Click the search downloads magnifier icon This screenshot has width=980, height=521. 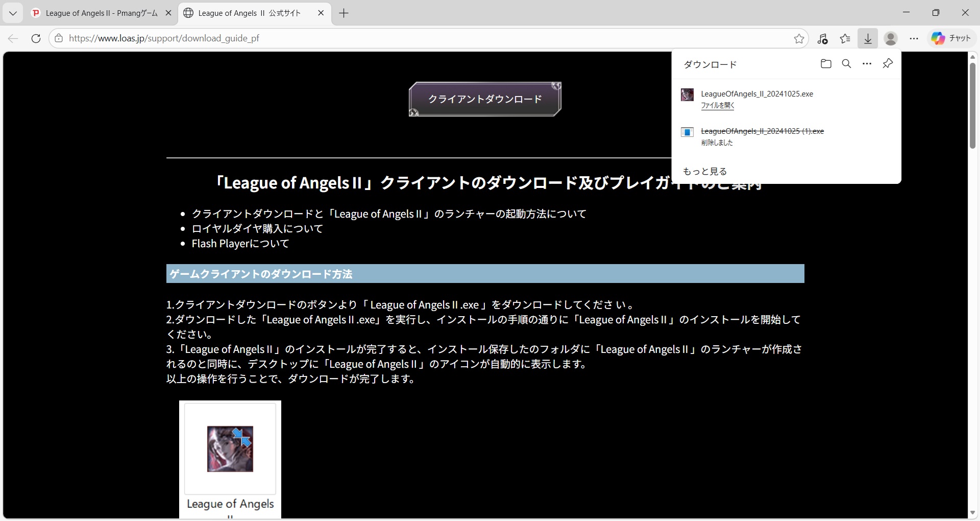[847, 64]
